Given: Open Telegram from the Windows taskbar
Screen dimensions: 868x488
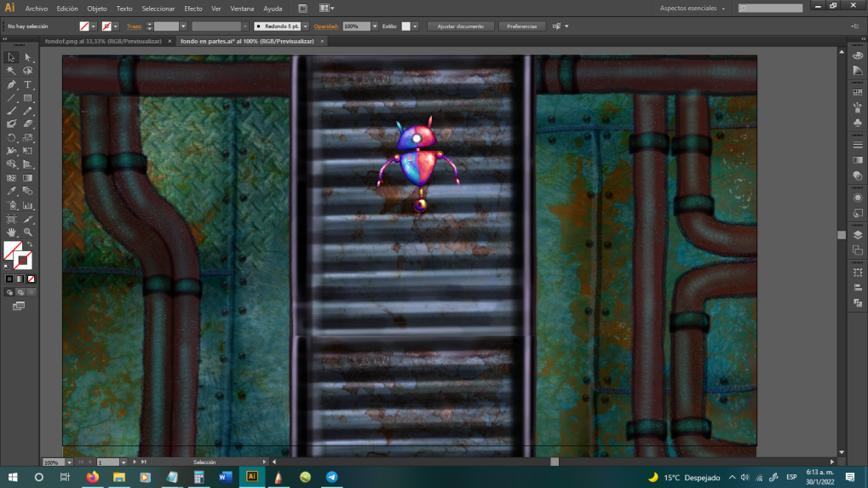Looking at the screenshot, I should tap(331, 477).
